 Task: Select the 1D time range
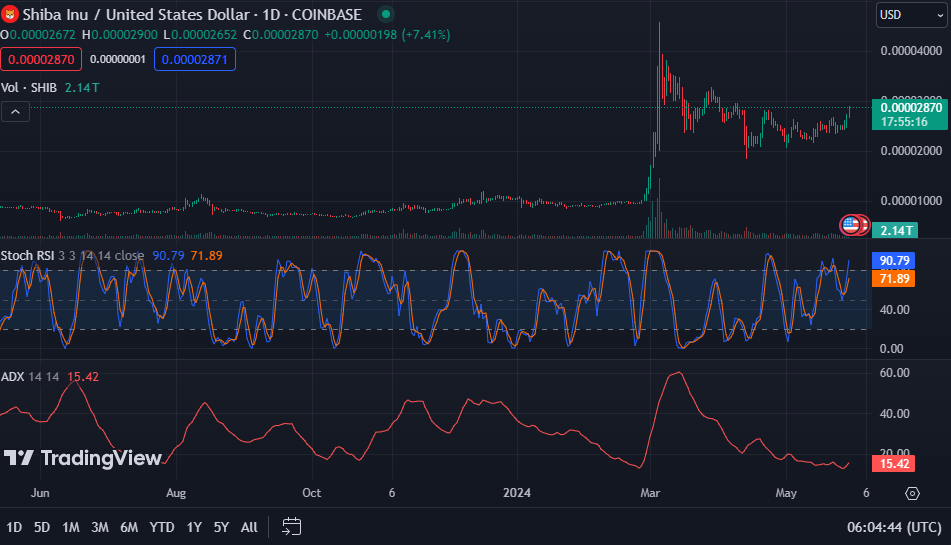(x=14, y=527)
